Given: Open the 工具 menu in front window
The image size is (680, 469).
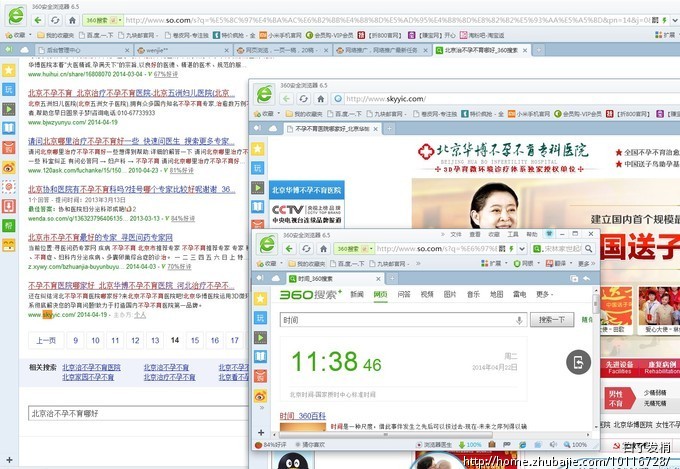Looking at the screenshot, I should [513, 234].
